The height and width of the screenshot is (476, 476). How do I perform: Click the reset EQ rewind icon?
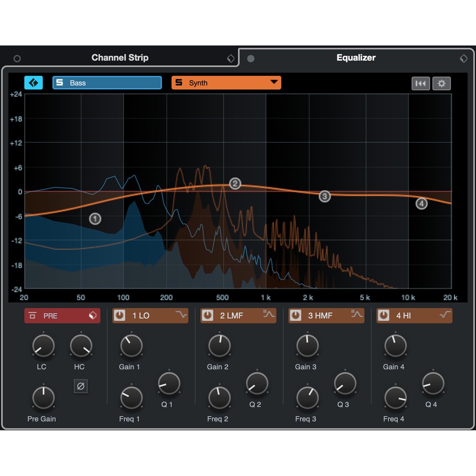point(420,83)
